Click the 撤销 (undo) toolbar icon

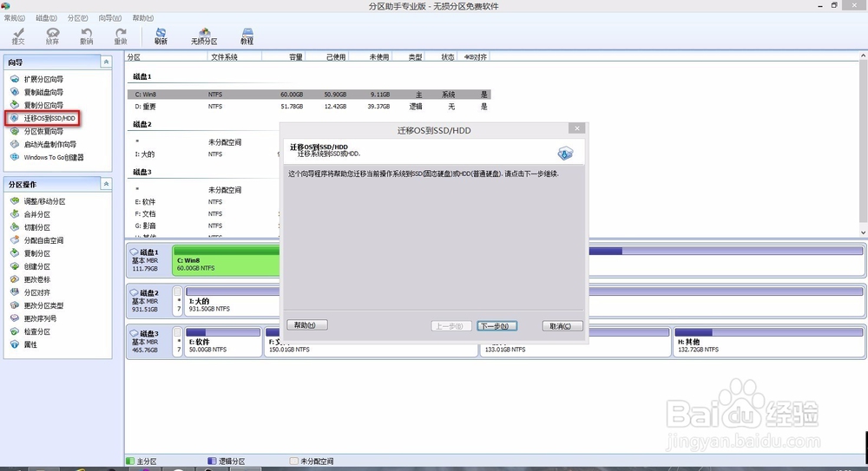(x=86, y=36)
